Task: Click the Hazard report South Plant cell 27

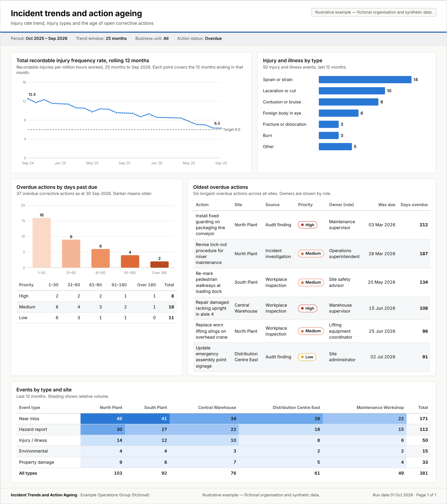Action: (147, 429)
